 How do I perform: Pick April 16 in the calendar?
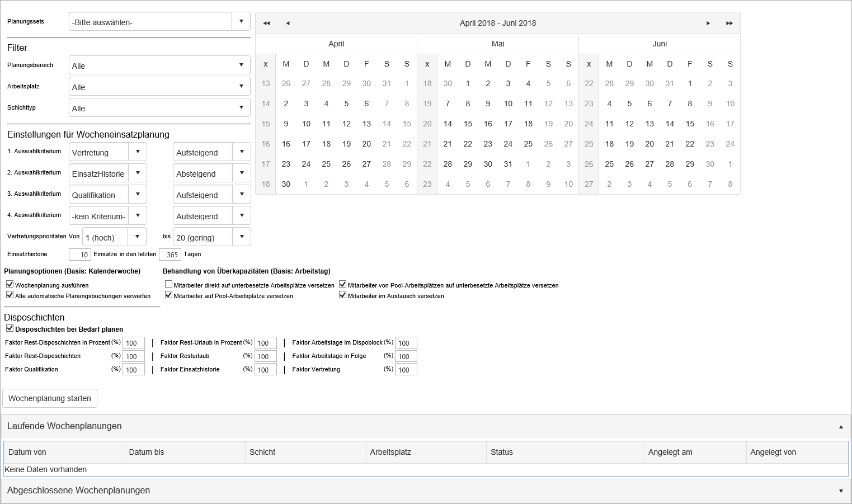tap(286, 144)
